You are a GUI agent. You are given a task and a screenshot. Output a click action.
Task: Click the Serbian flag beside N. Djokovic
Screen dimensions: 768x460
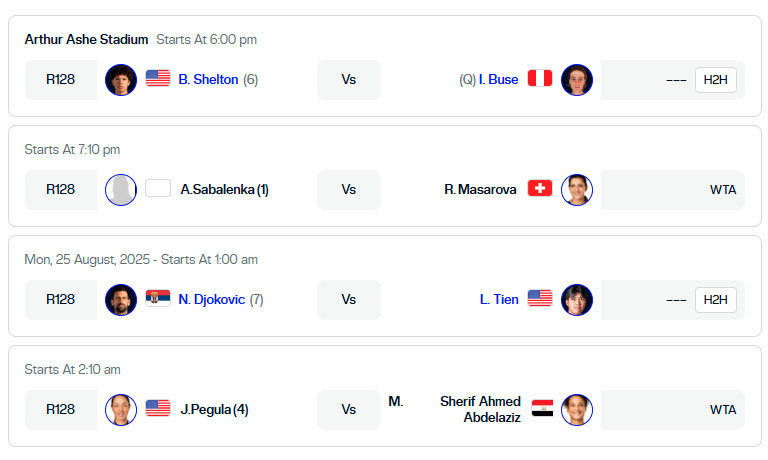[158, 298]
